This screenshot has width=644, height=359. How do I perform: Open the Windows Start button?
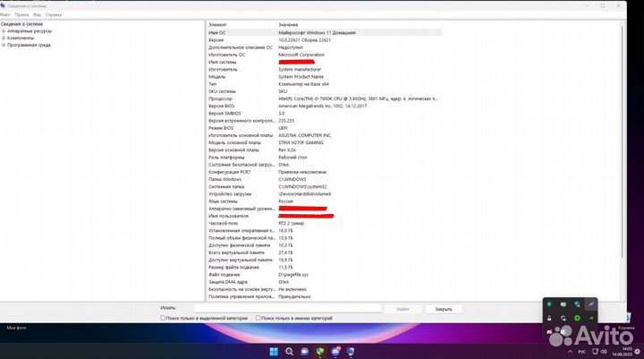click(x=274, y=352)
